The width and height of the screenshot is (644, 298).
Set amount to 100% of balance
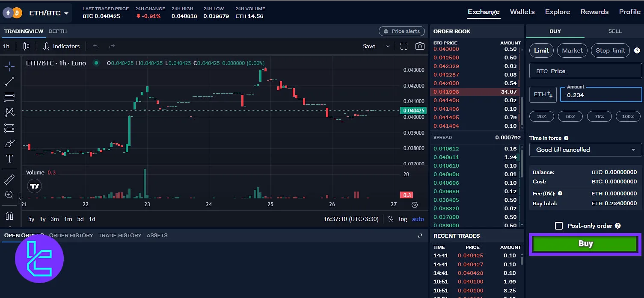point(628,116)
